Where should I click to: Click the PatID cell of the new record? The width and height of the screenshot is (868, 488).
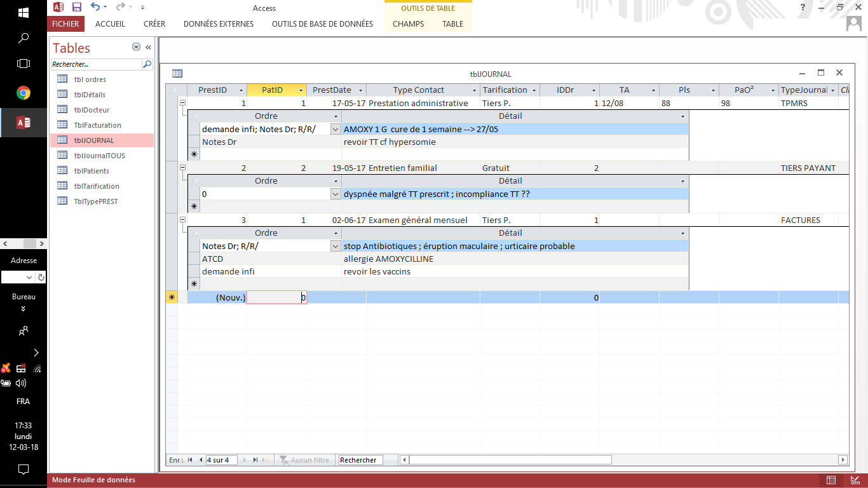276,297
